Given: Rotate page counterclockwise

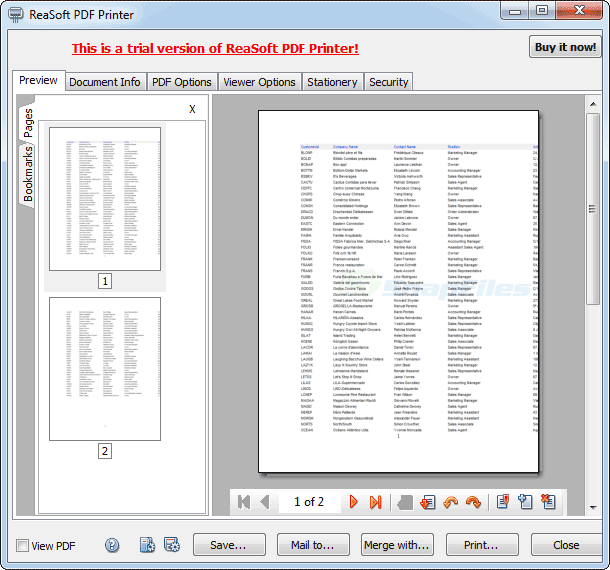Looking at the screenshot, I should pos(450,502).
